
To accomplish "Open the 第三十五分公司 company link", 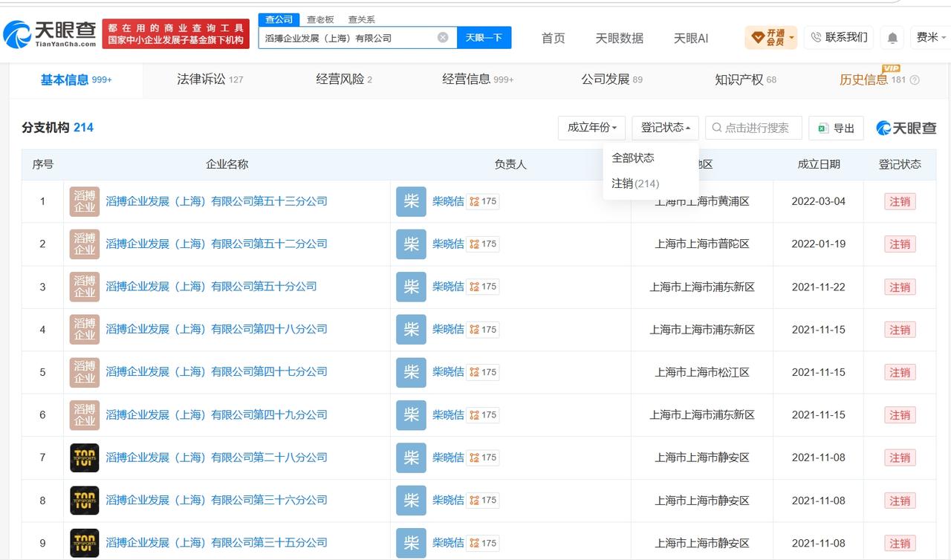I will [216, 543].
